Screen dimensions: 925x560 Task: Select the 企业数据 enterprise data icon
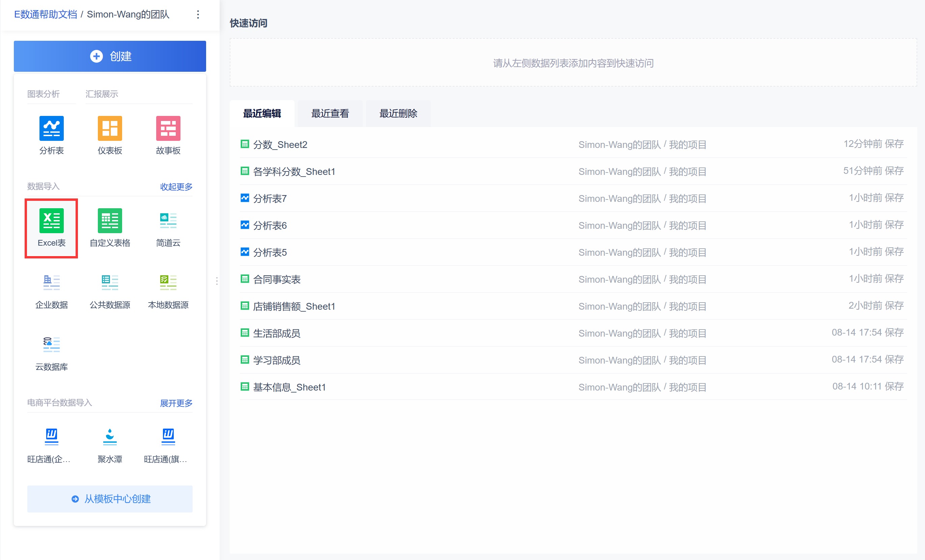click(51, 283)
